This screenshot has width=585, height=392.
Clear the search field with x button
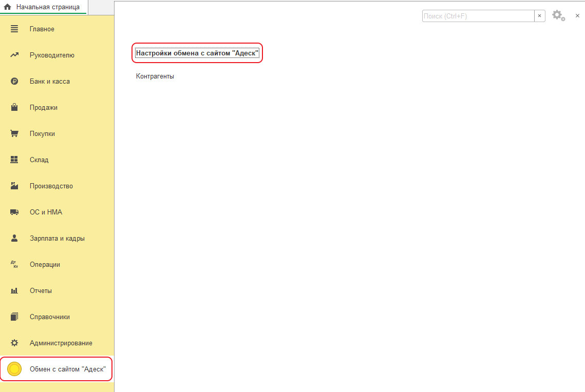click(x=539, y=16)
